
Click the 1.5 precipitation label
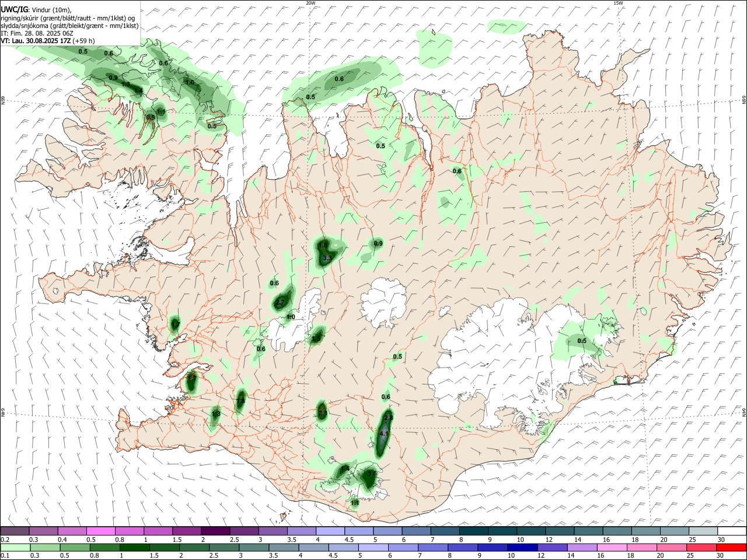316,338
